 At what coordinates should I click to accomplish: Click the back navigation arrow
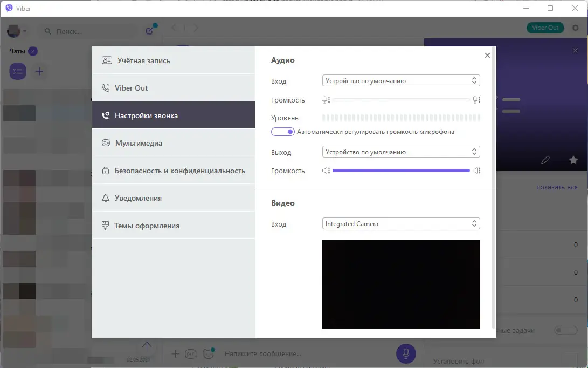pos(174,28)
